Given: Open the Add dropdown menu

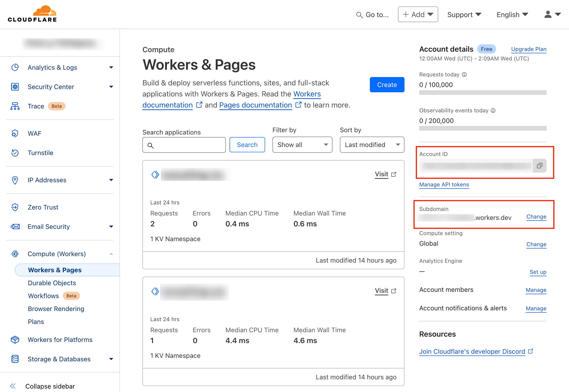Looking at the screenshot, I should 418,15.
